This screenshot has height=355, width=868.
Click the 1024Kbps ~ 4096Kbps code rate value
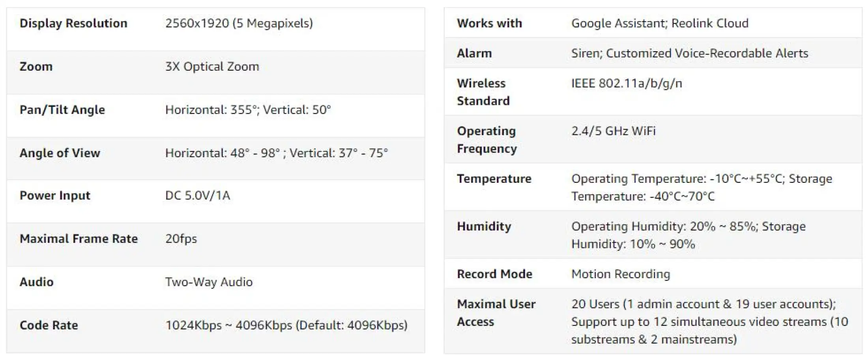click(286, 325)
